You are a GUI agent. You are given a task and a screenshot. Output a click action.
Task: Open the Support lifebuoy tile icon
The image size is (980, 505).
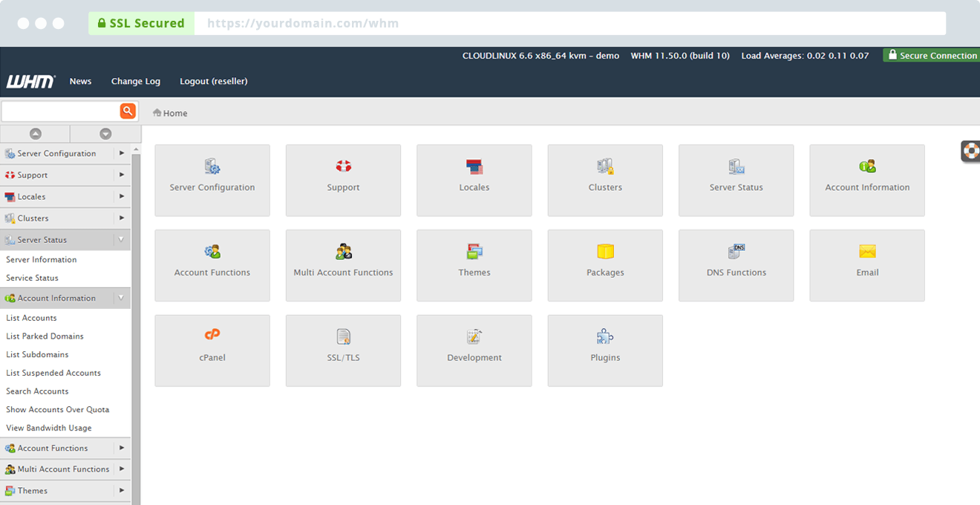point(343,166)
